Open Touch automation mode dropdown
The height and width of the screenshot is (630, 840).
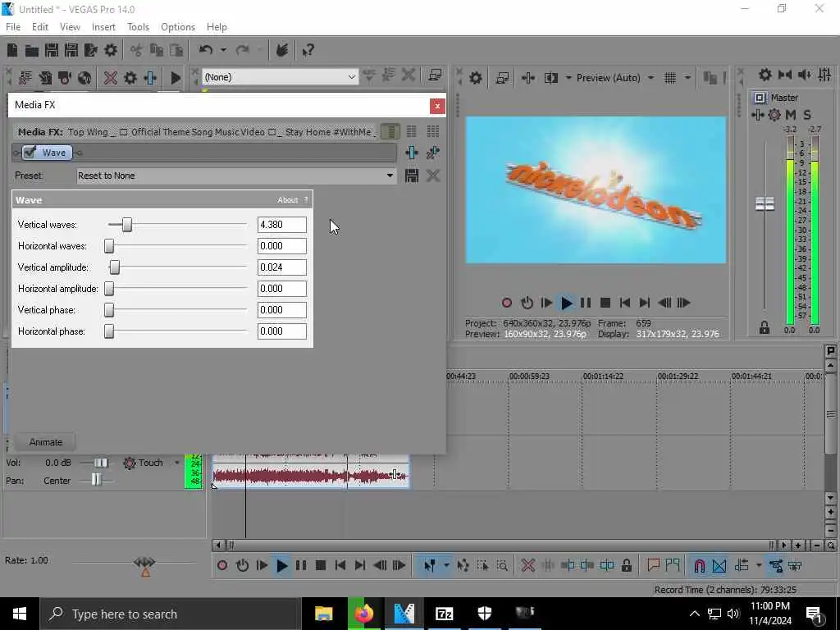tap(177, 463)
